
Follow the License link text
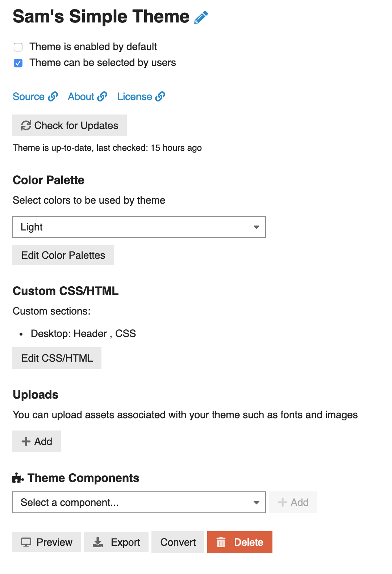pos(134,97)
